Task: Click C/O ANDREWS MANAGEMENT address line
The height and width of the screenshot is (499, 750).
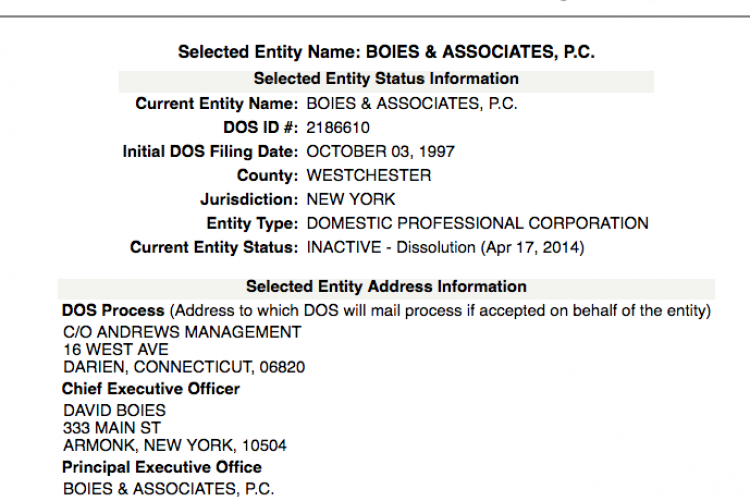Action: click(182, 332)
